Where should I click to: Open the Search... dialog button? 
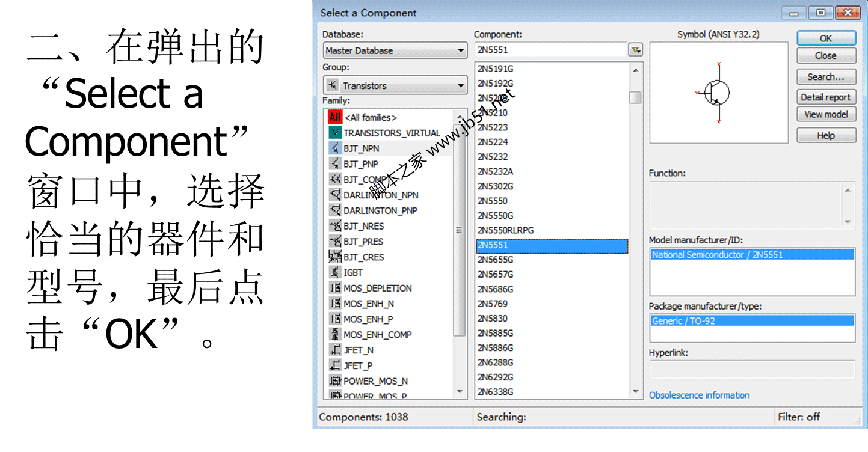coord(826,77)
